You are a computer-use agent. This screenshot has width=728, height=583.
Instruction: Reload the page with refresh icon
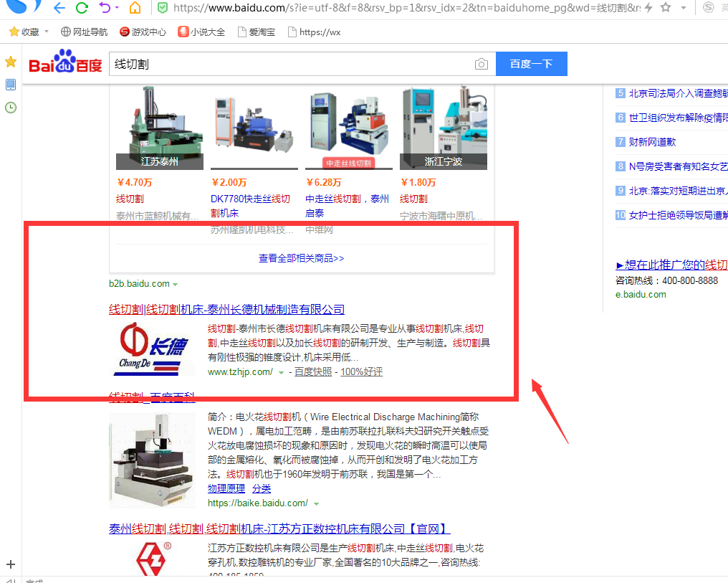point(82,7)
